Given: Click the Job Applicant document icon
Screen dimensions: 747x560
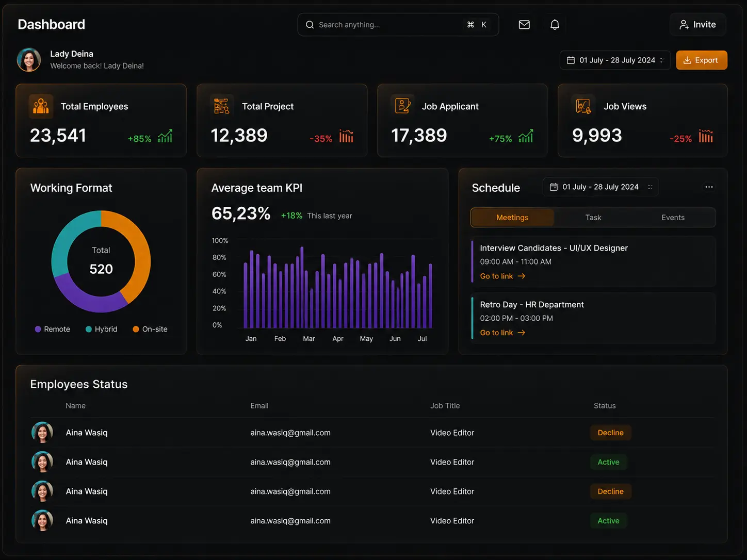Looking at the screenshot, I should [402, 106].
